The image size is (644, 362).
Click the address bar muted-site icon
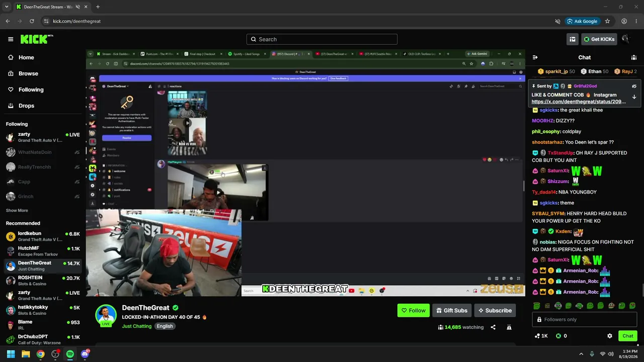pyautogui.click(x=557, y=21)
